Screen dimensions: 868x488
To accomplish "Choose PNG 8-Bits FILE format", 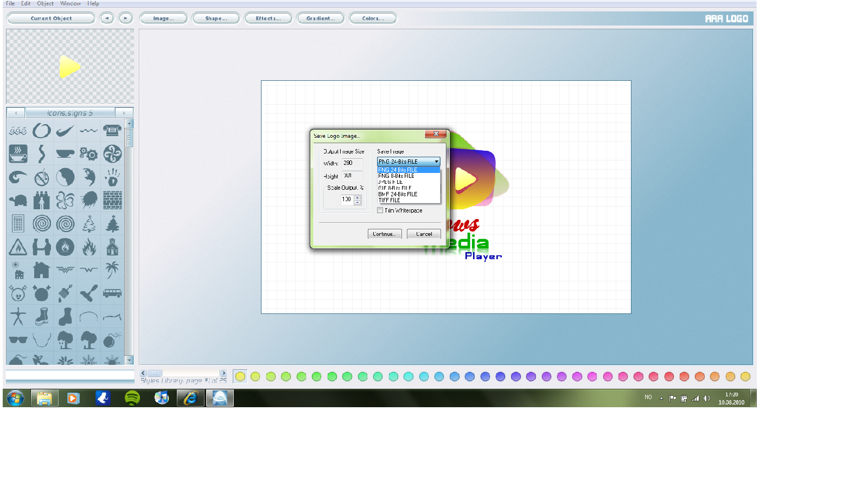I will click(409, 176).
